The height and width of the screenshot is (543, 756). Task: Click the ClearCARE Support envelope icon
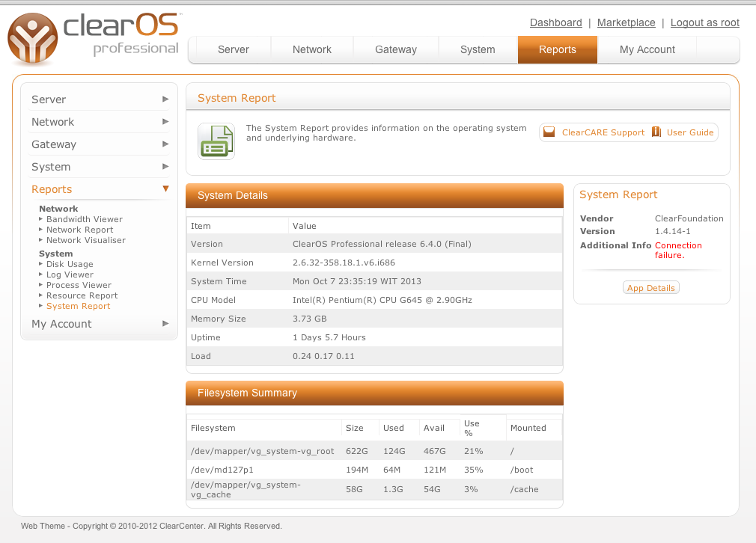coord(549,132)
